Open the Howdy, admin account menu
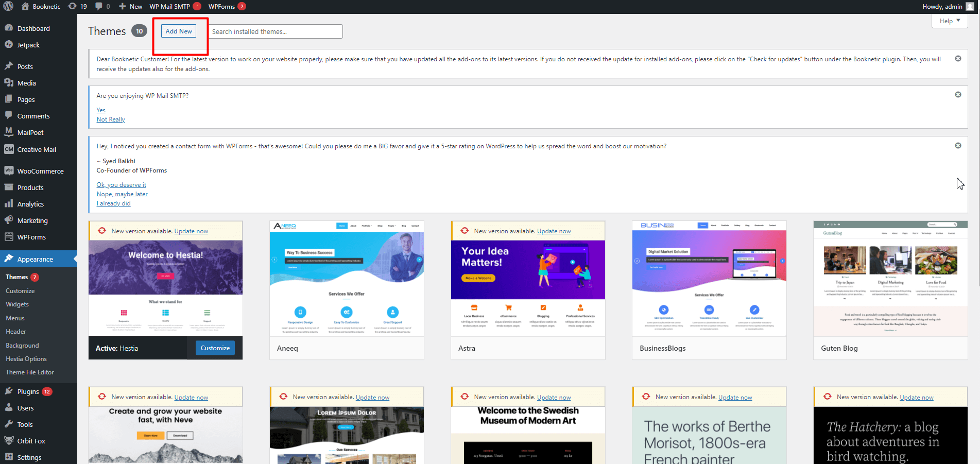980x464 pixels. point(948,6)
